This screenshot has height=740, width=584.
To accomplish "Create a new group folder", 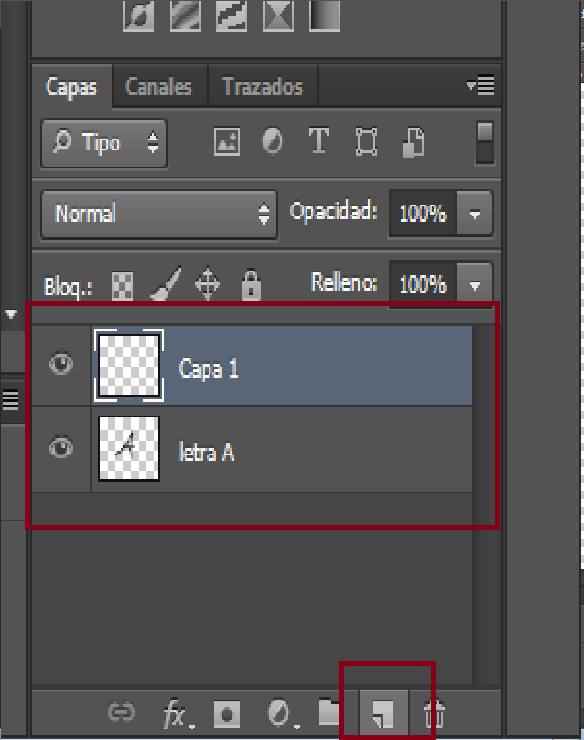I will click(x=330, y=712).
